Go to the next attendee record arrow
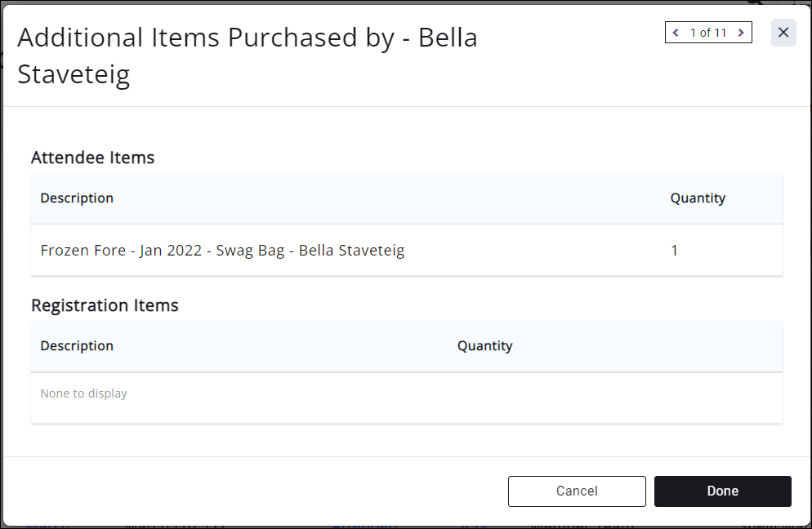 (741, 33)
